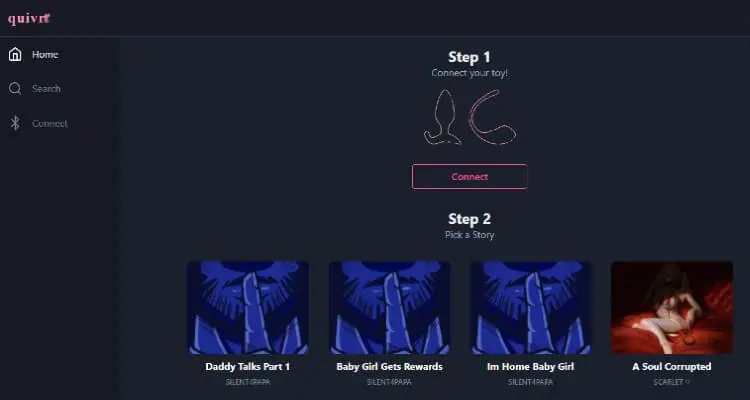This screenshot has width=750, height=400.
Task: Select the Im Home Baby Girl title
Action: pos(530,367)
